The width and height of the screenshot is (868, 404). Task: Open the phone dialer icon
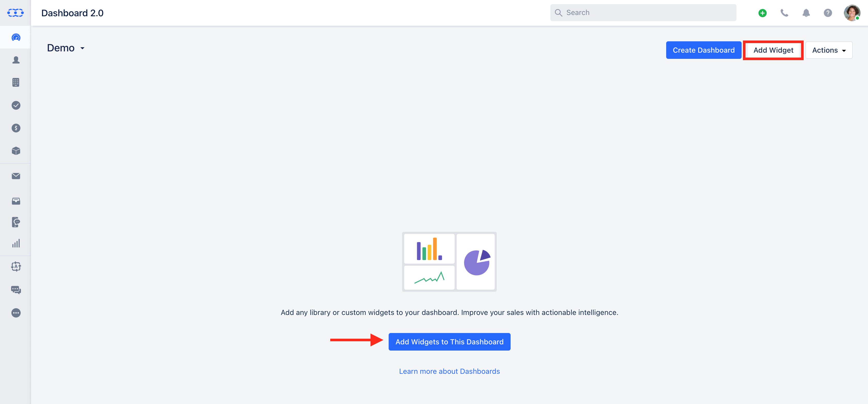[x=784, y=13]
